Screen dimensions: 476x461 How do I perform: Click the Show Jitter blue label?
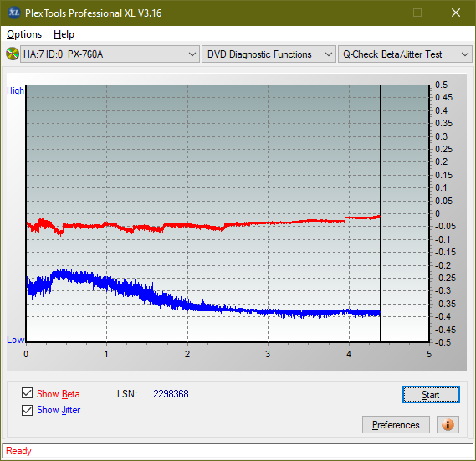[59, 410]
